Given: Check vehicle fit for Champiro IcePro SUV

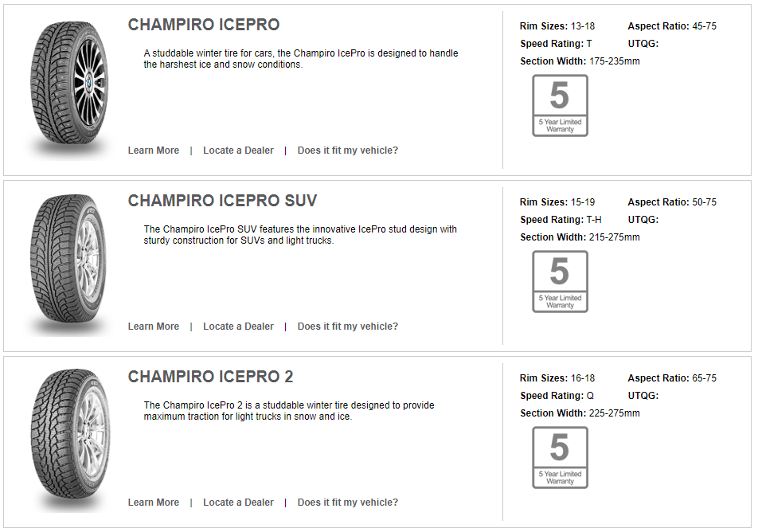Looking at the screenshot, I should pos(348,327).
